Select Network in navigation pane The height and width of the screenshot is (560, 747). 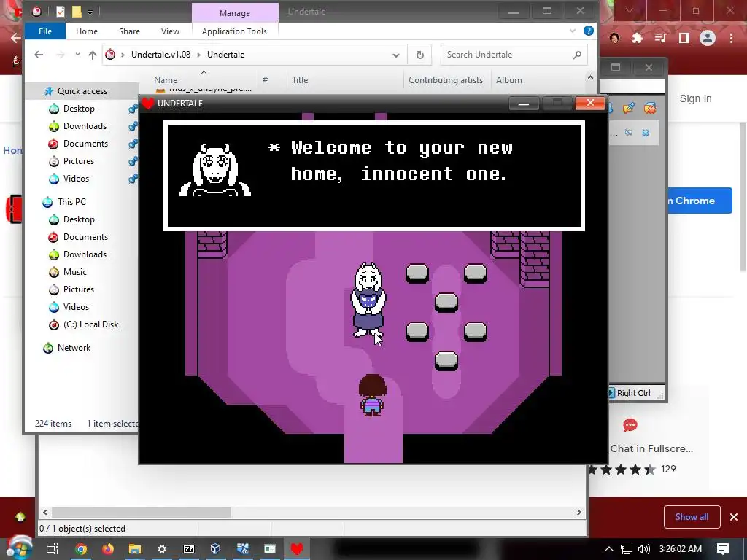74,348
